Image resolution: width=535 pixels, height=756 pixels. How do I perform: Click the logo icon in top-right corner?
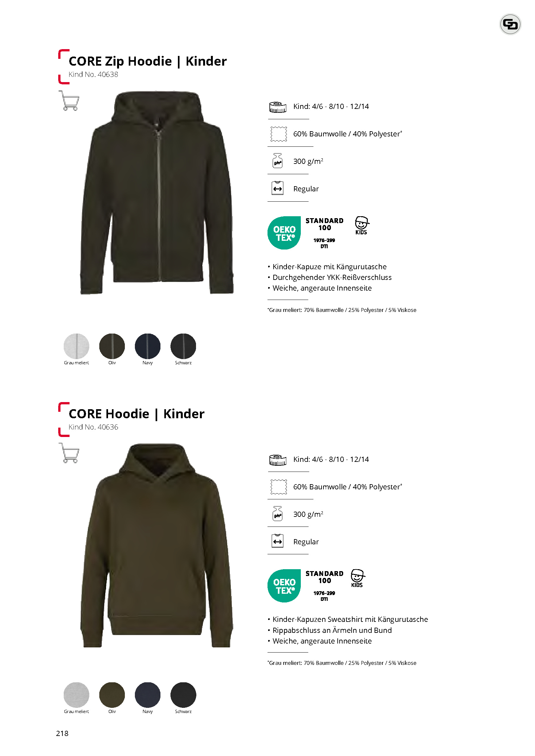point(510,24)
